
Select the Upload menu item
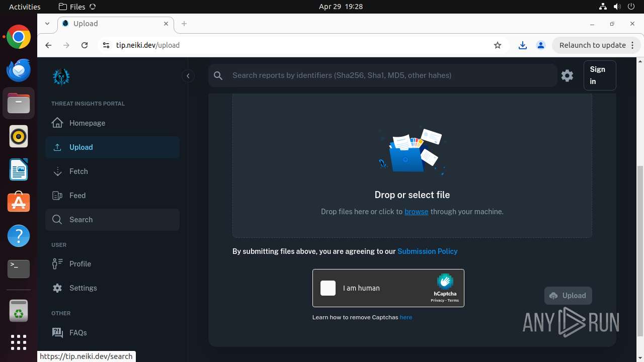[112, 147]
